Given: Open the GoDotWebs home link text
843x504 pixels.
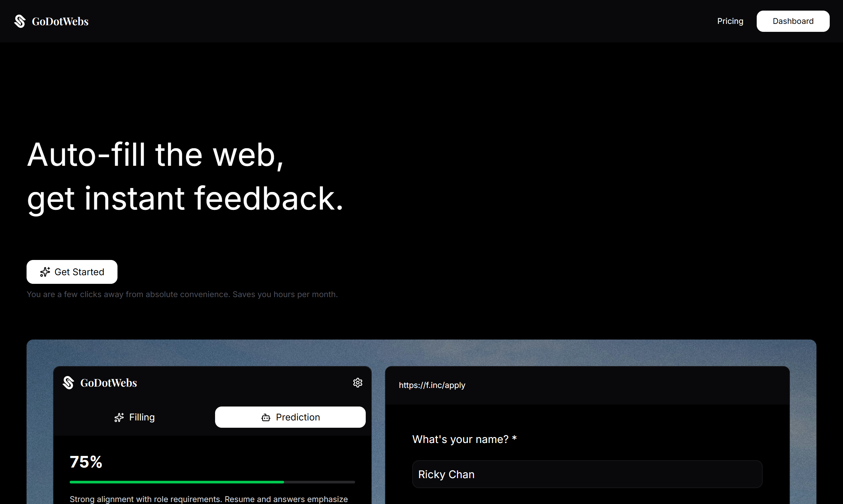Looking at the screenshot, I should tap(60, 22).
